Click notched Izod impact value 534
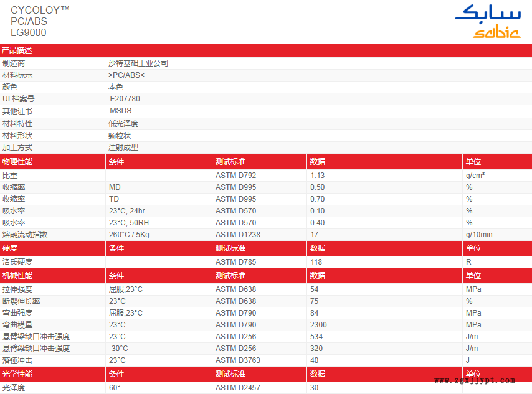 (x=316, y=337)
